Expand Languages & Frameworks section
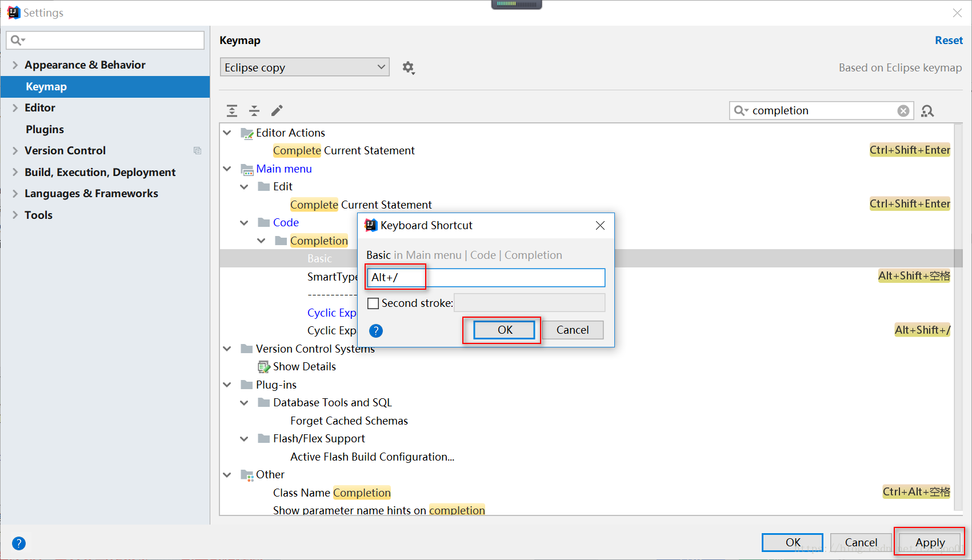The image size is (972, 560). click(x=15, y=194)
